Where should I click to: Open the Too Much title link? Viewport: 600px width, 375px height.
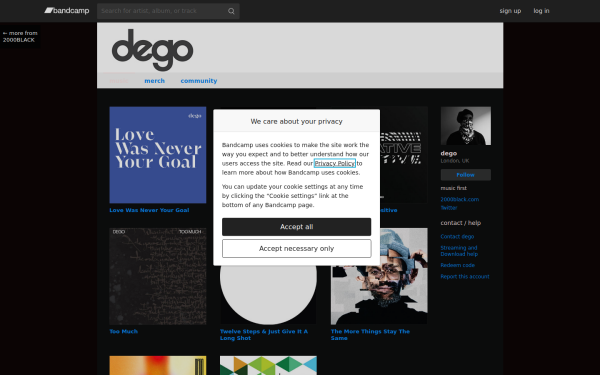124,331
